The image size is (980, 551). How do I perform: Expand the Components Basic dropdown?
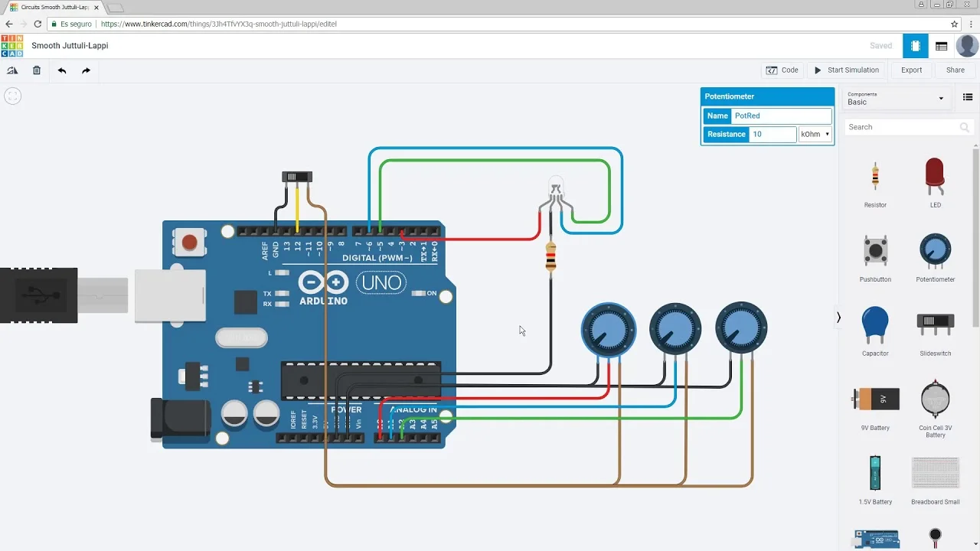click(896, 98)
